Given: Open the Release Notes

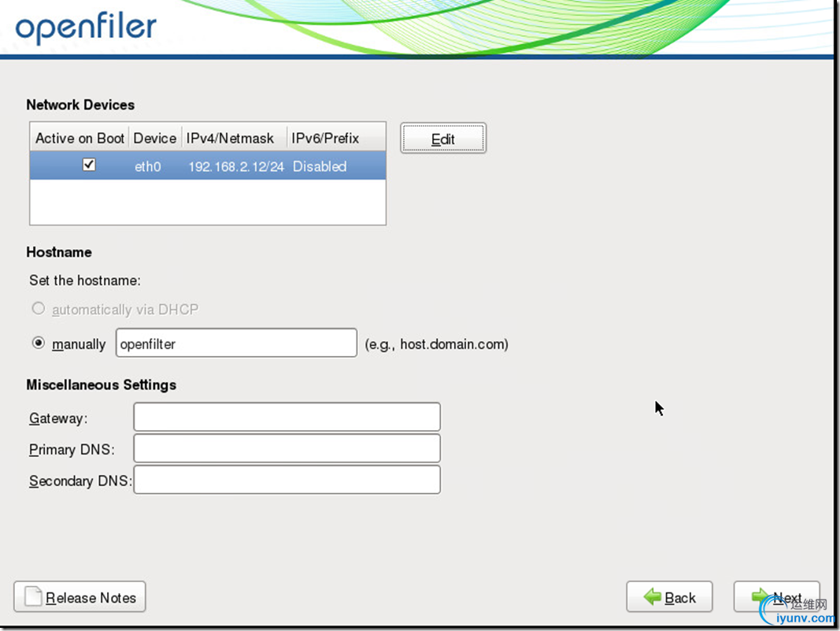Looking at the screenshot, I should click(x=80, y=596).
